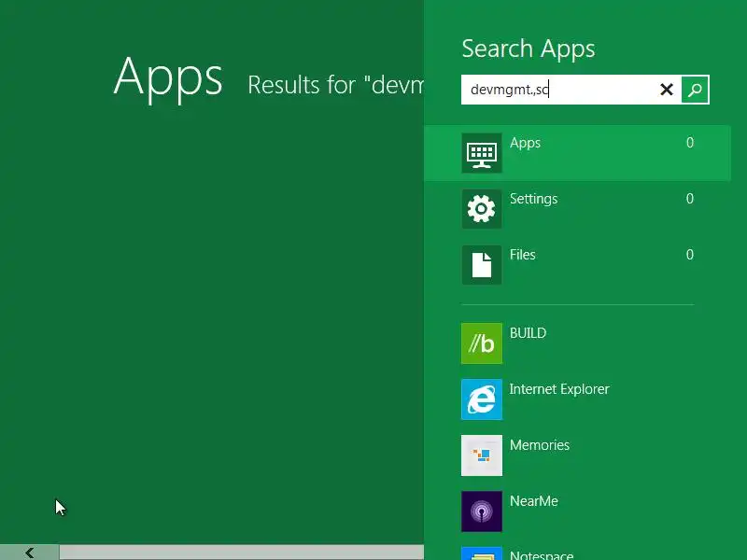Click the magnifying glass search button
The width and height of the screenshot is (747, 560).
click(x=695, y=90)
